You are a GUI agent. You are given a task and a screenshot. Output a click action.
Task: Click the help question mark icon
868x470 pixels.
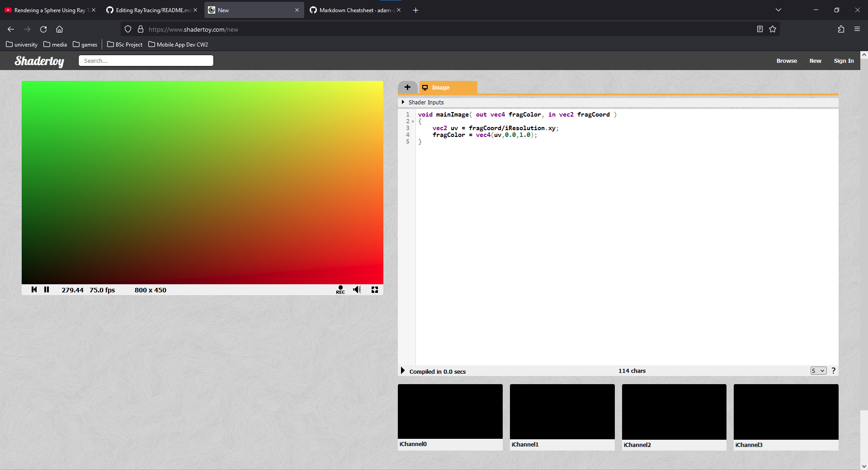(833, 371)
